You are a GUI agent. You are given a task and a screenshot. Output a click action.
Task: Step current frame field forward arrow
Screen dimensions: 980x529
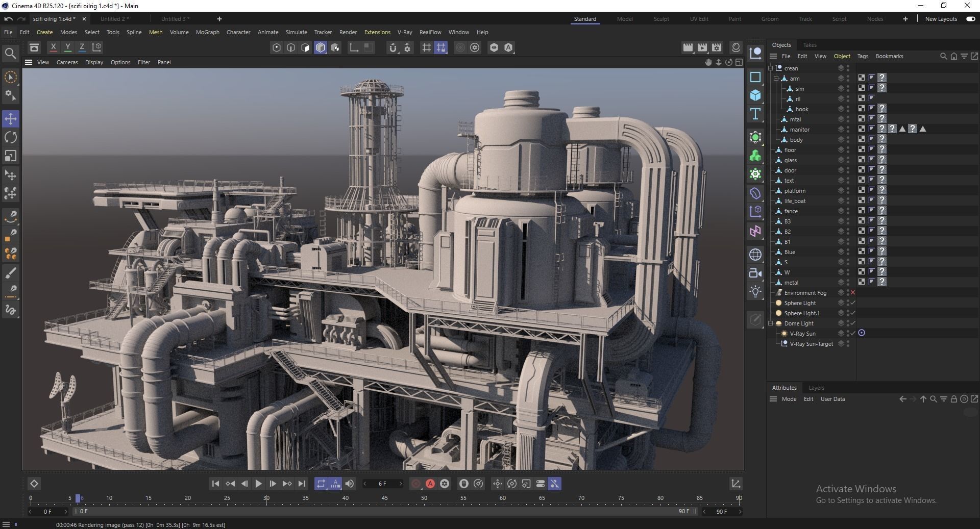click(401, 484)
